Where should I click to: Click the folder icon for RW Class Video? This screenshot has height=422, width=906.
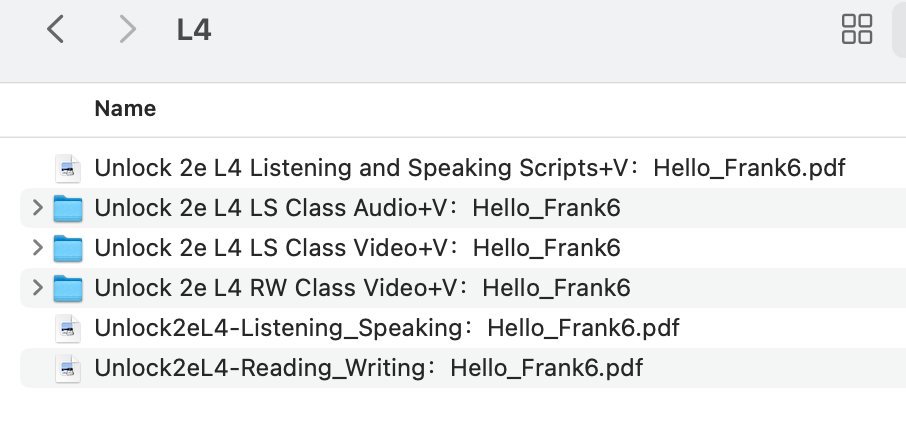(68, 288)
